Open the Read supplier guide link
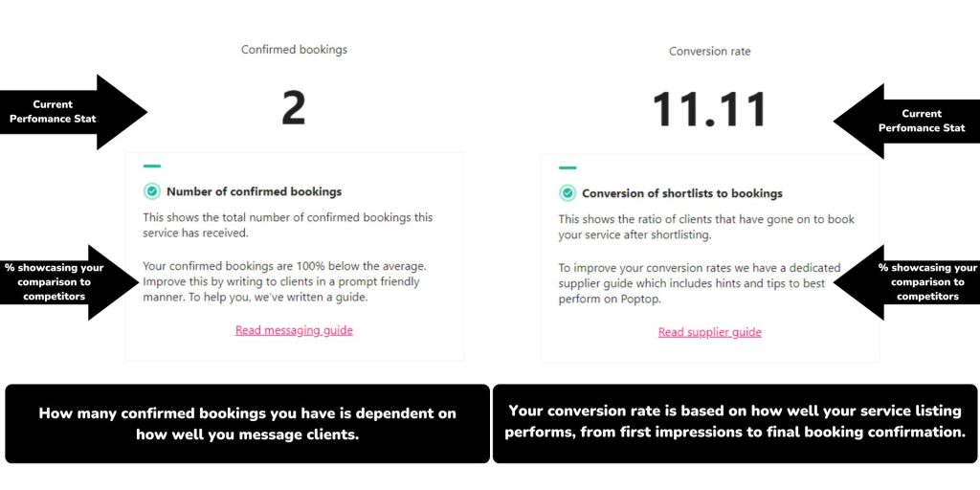This screenshot has height=490, width=980. 709,332
